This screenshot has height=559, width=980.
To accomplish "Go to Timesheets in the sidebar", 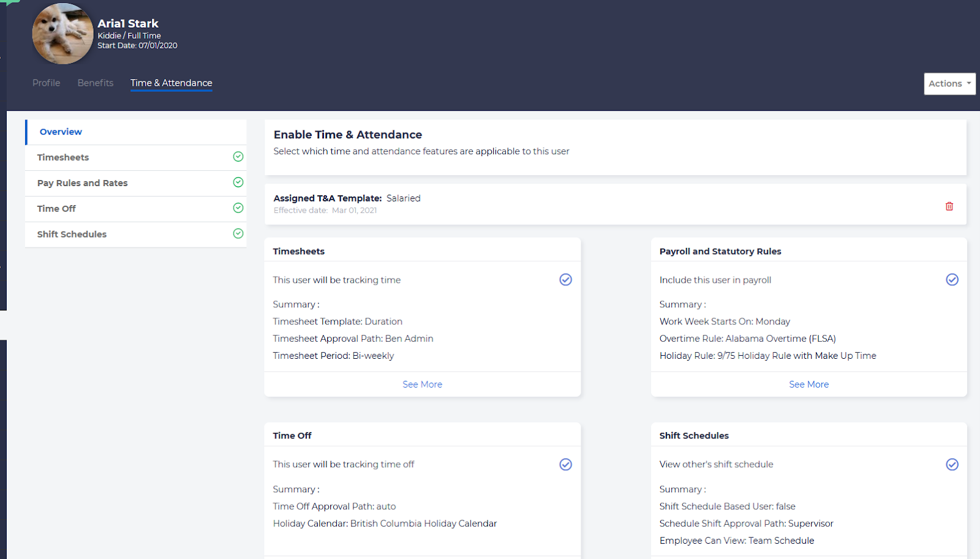I will coord(63,157).
